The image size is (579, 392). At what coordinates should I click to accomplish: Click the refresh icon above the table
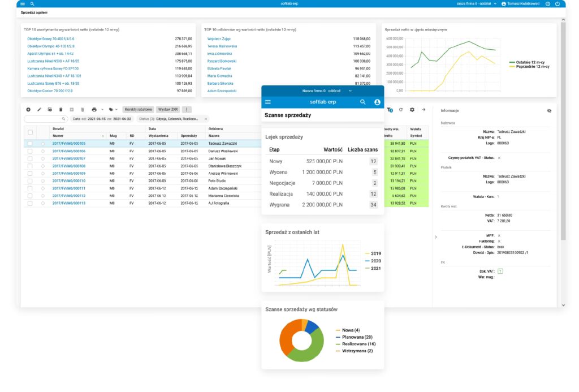coord(401,110)
